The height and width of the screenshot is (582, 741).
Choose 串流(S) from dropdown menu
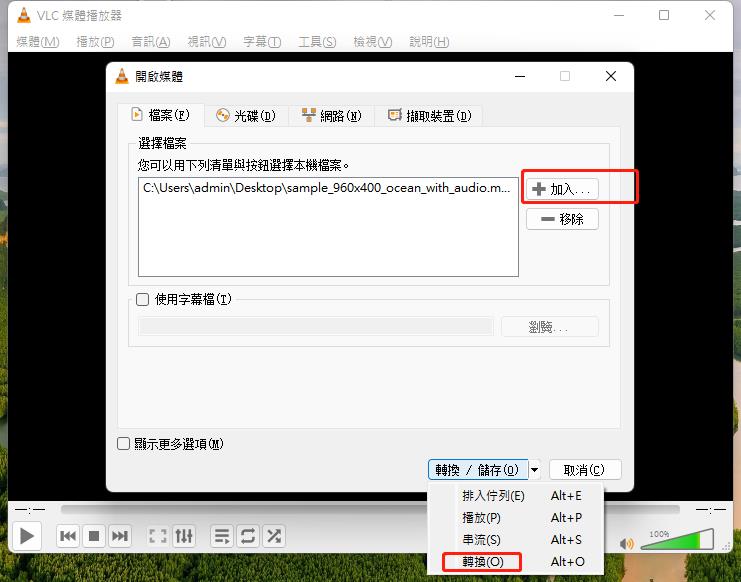516,539
